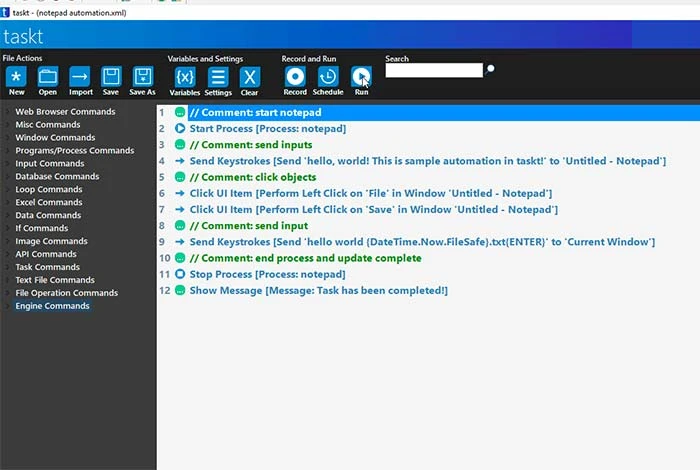Open the Variables manager
The image size is (700, 470).
point(185,77)
